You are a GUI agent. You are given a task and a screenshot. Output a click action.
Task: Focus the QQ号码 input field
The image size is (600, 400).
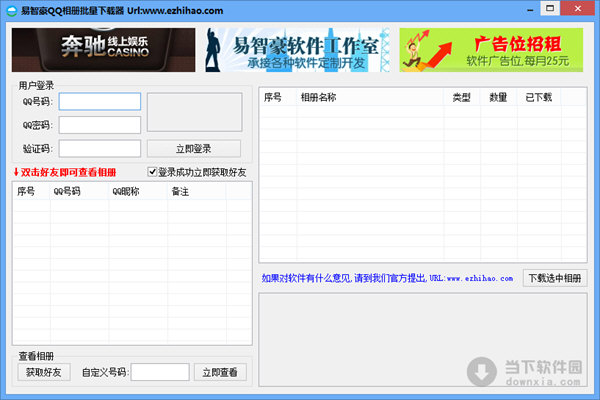[x=99, y=102]
